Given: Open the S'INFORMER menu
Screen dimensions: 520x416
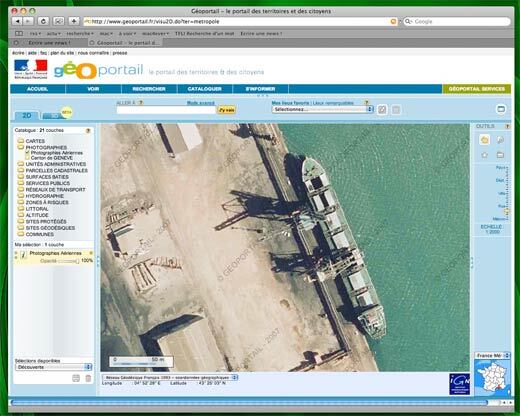Looking at the screenshot, I should point(260,89).
